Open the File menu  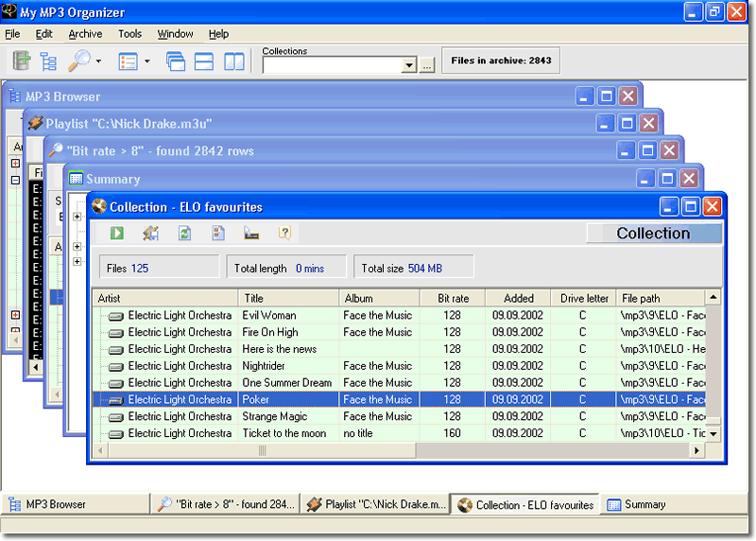click(12, 34)
